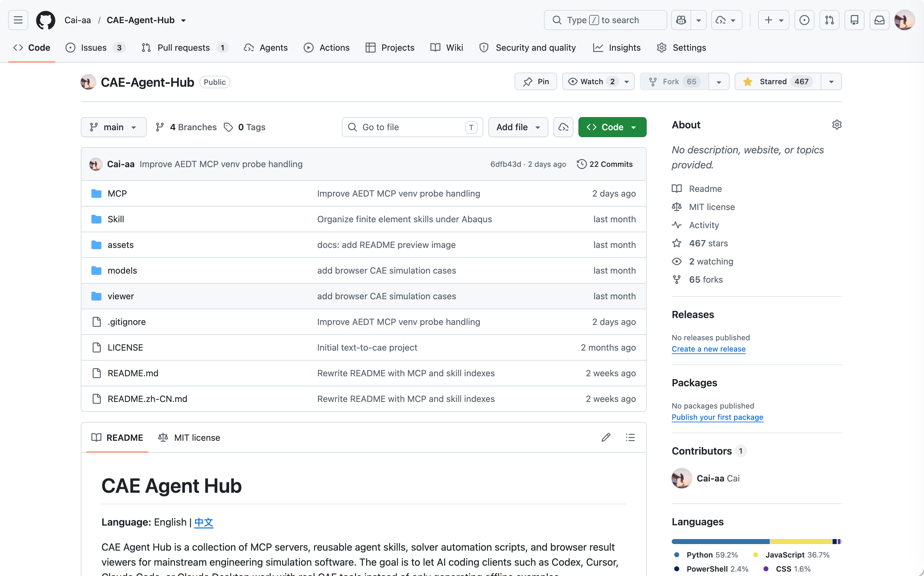Click Publish your first package link

point(717,417)
